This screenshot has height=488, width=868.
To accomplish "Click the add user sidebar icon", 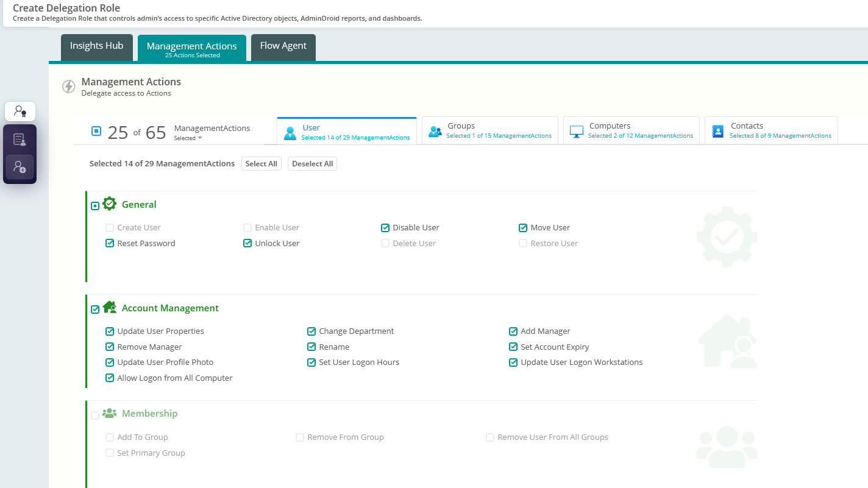I will (20, 166).
